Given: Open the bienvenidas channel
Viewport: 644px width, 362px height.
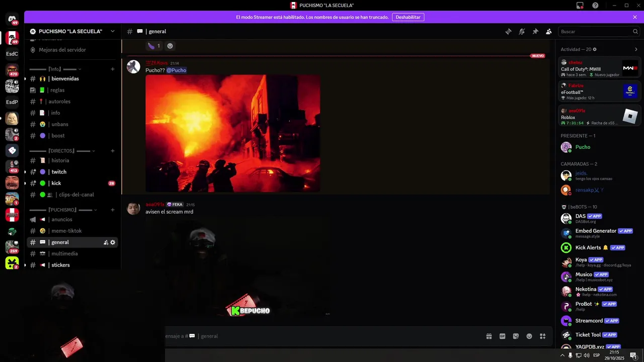Looking at the screenshot, I should point(72,79).
